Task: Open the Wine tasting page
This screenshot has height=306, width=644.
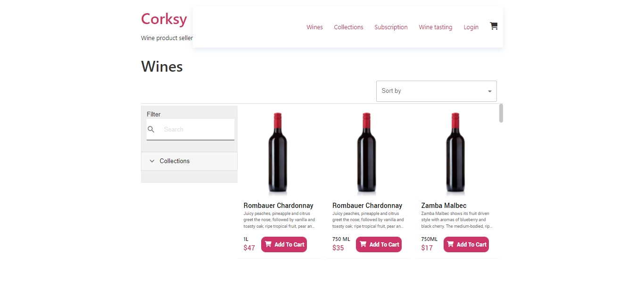Action: (436, 27)
